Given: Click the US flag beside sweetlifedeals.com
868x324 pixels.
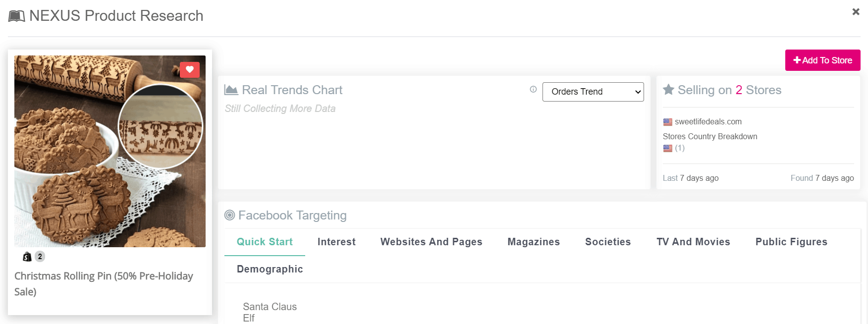Looking at the screenshot, I should [667, 122].
